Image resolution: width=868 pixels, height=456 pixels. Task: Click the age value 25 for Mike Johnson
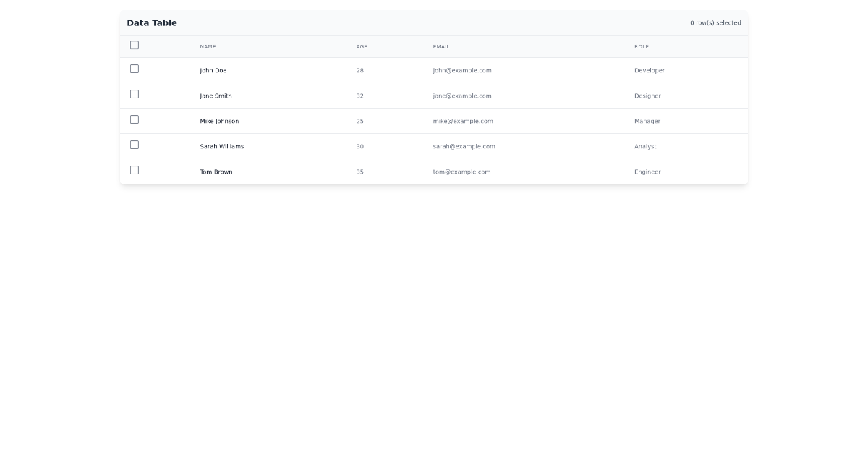click(359, 121)
